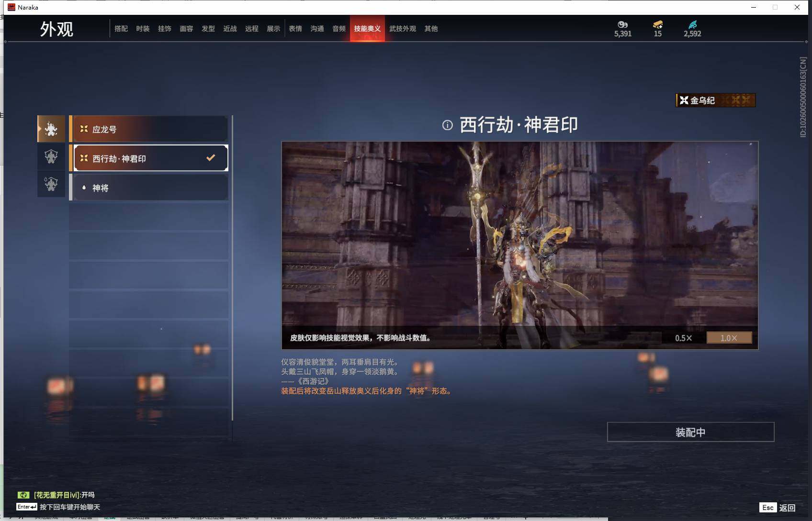Click the 装配中 equip button

click(x=690, y=432)
